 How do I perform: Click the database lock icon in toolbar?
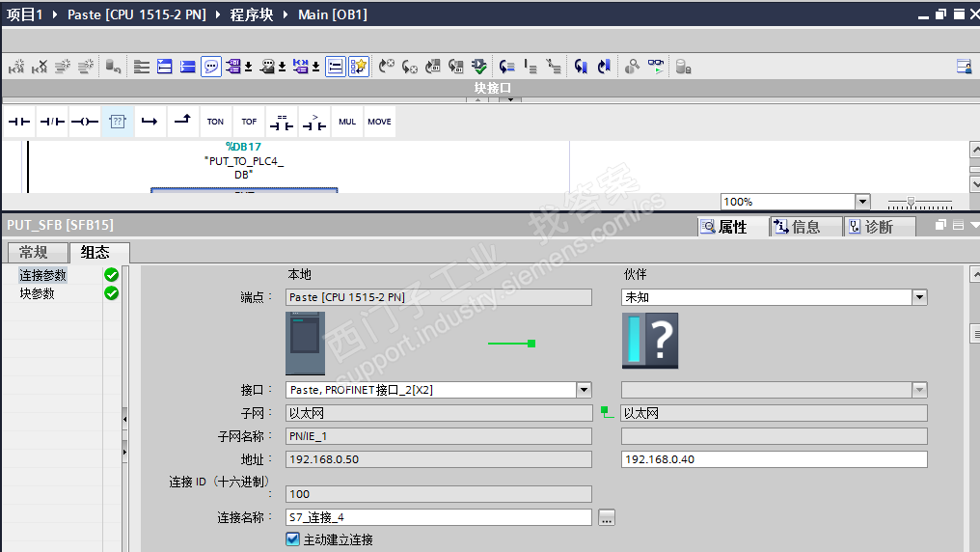coord(684,67)
